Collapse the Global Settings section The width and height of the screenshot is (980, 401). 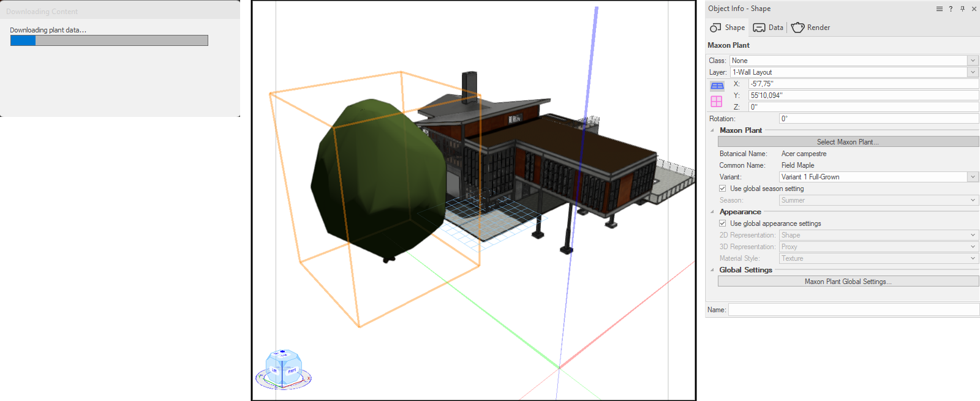pyautogui.click(x=712, y=270)
